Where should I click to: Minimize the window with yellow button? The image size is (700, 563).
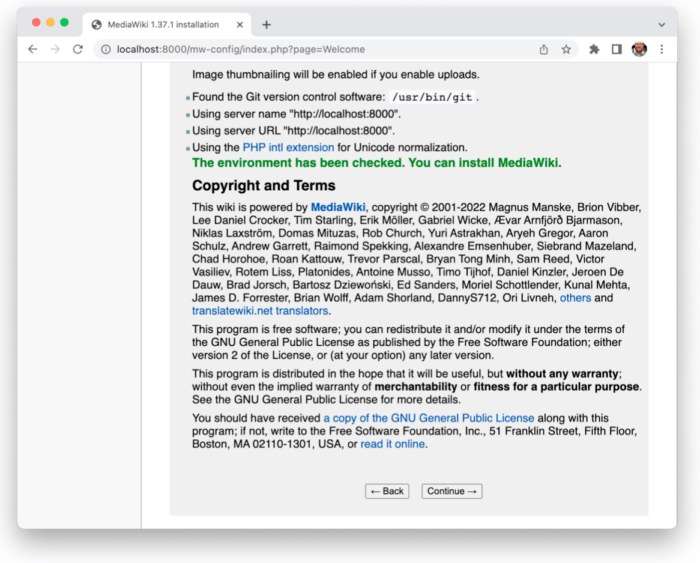tap(50, 22)
